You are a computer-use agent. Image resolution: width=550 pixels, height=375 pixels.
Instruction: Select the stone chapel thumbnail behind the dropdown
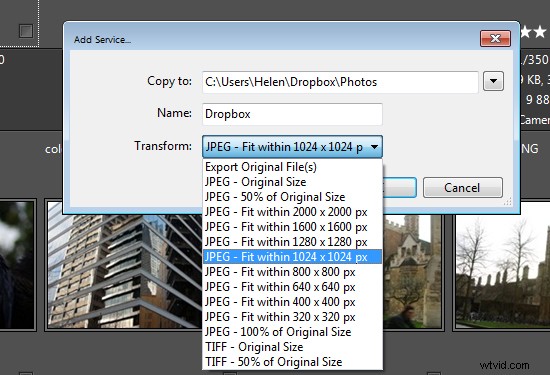pos(413,272)
